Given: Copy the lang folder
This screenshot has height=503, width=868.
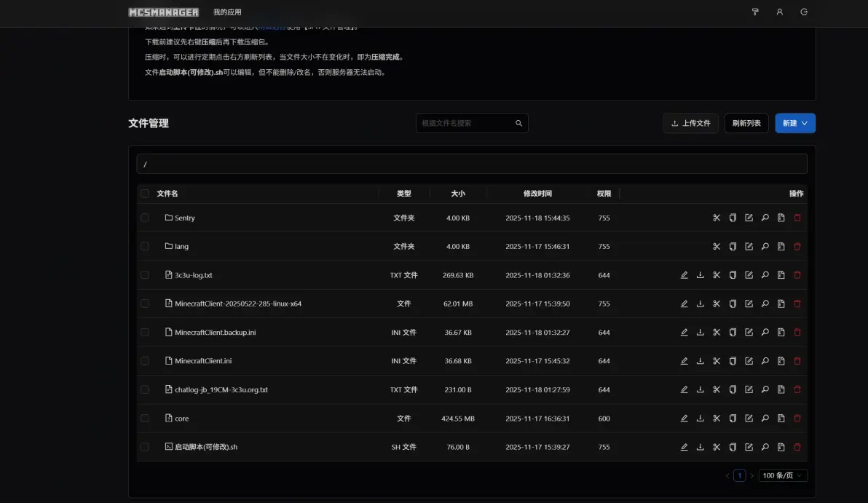Looking at the screenshot, I should (733, 247).
